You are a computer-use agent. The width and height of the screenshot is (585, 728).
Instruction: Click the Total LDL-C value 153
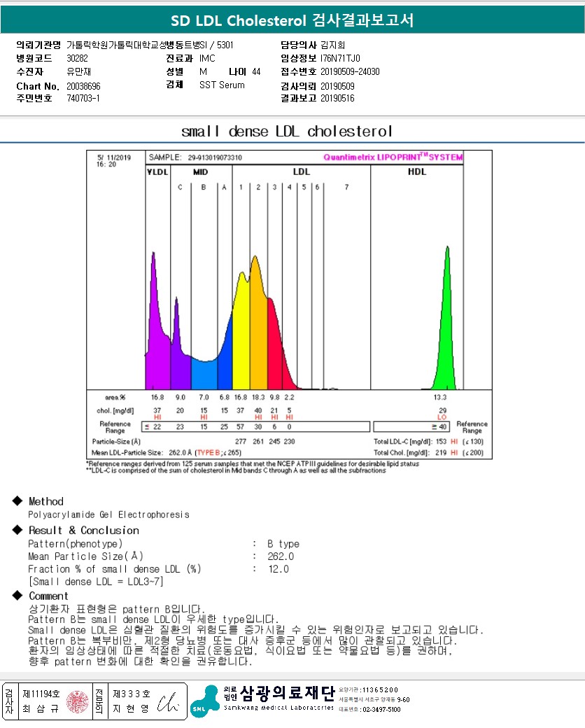(441, 442)
